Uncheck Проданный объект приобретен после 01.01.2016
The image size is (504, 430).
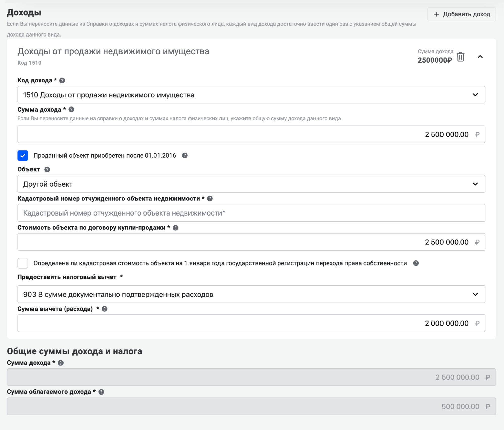point(23,155)
